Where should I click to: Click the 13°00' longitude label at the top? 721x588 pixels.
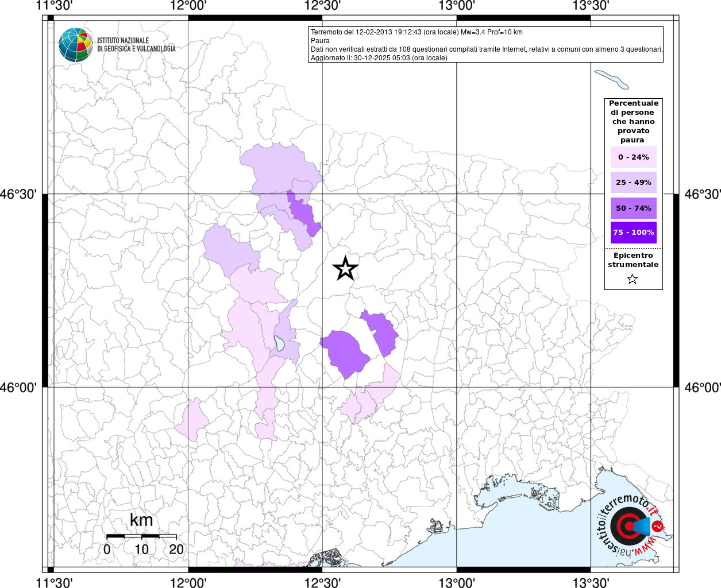click(457, 6)
